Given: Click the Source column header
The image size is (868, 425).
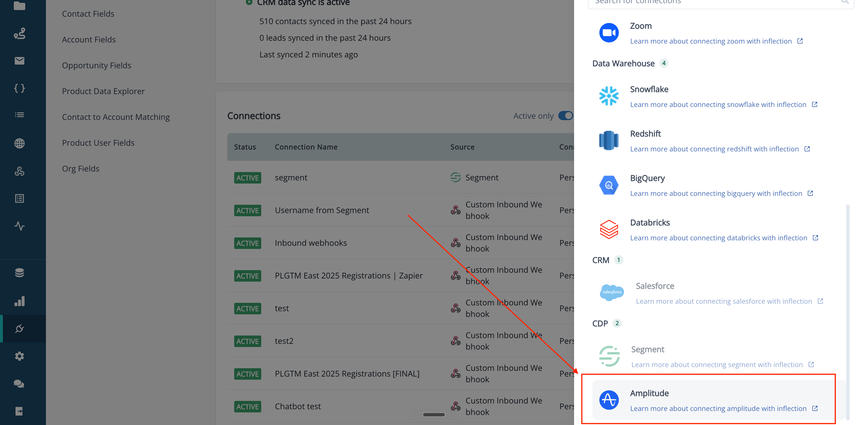Looking at the screenshot, I should [x=462, y=147].
